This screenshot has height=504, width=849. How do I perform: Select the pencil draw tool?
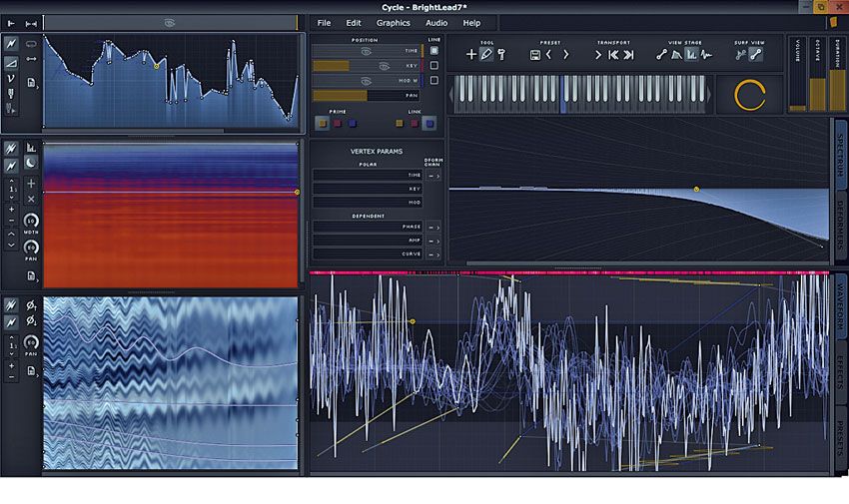point(486,55)
